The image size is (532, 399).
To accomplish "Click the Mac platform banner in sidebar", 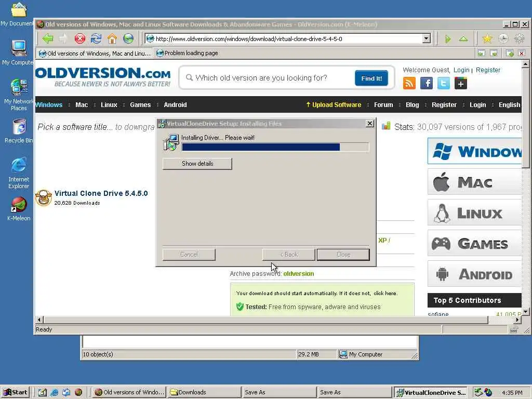I will tap(475, 182).
